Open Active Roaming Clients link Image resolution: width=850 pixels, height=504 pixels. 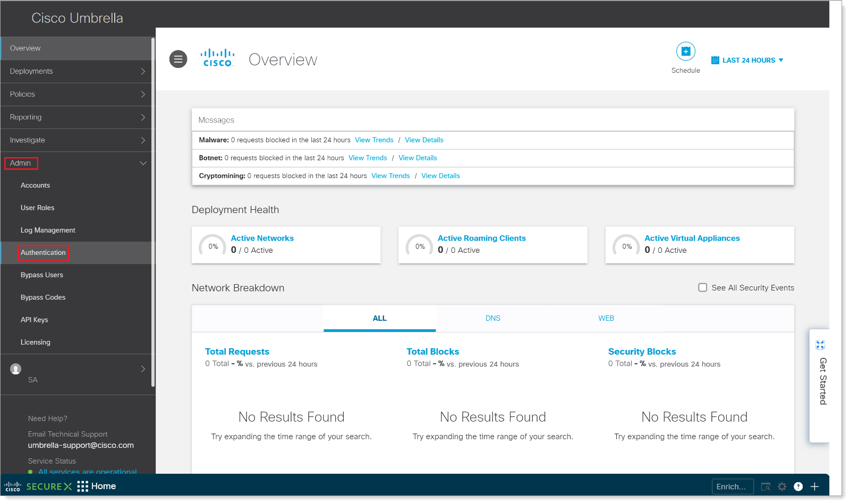481,238
